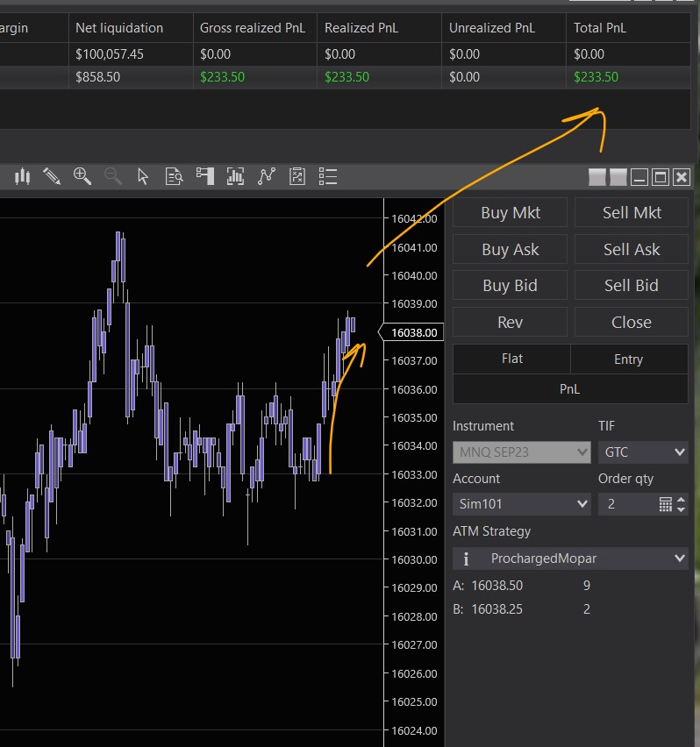Viewport: 700px width, 747px height.
Task: Open the TIF GTC dropdown
Action: click(x=643, y=452)
